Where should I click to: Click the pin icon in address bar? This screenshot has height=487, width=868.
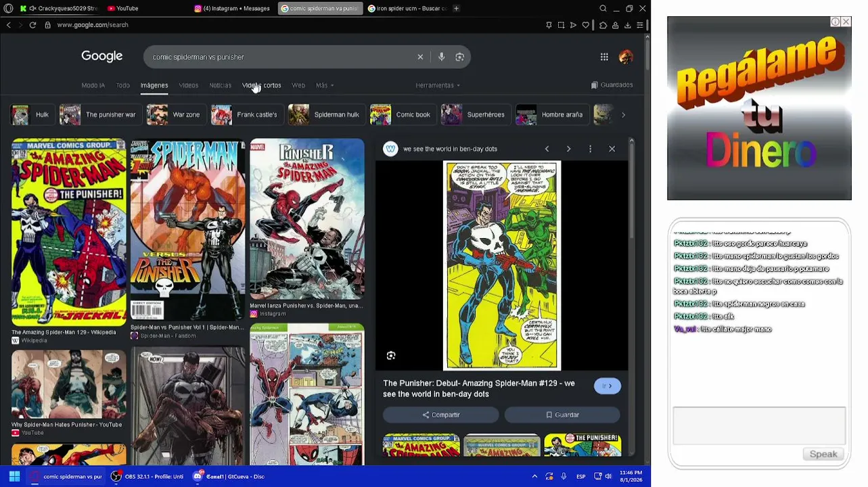coord(549,25)
